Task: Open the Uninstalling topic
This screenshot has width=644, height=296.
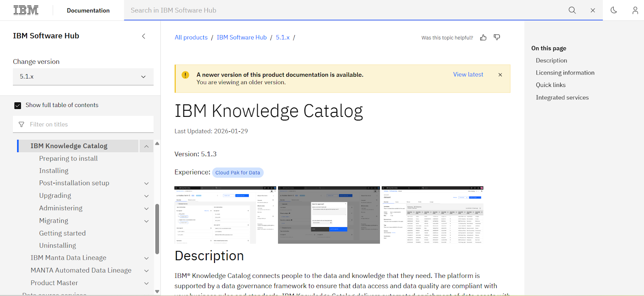Action: click(58, 245)
